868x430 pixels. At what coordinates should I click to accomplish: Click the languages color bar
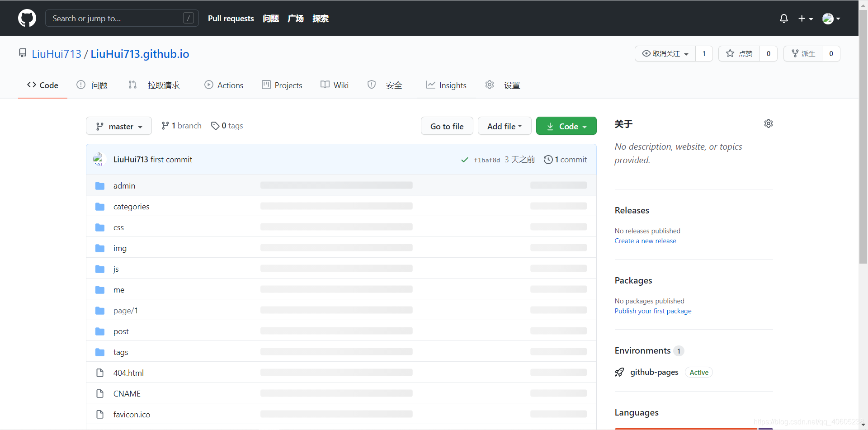tap(694, 428)
